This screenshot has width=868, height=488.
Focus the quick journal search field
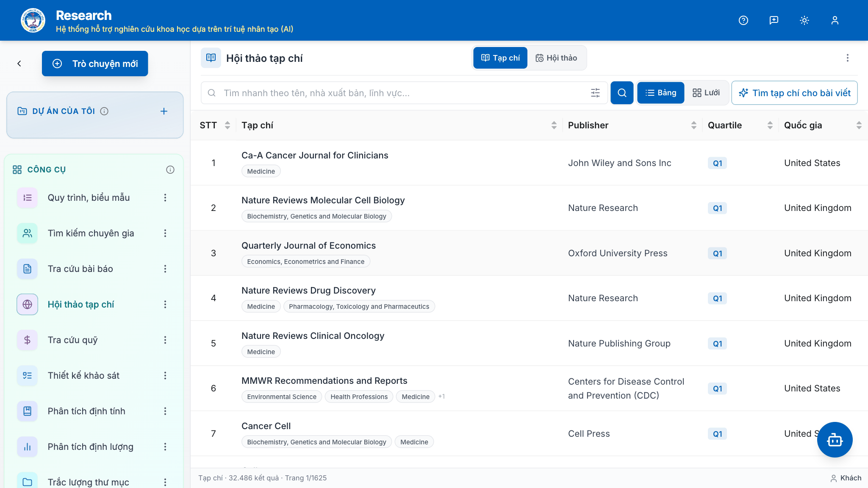[405, 93]
